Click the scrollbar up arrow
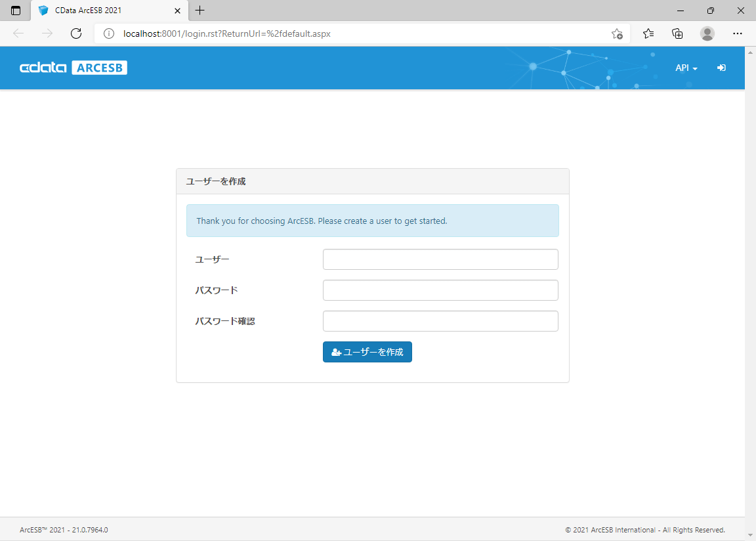This screenshot has width=756, height=541. 750,52
